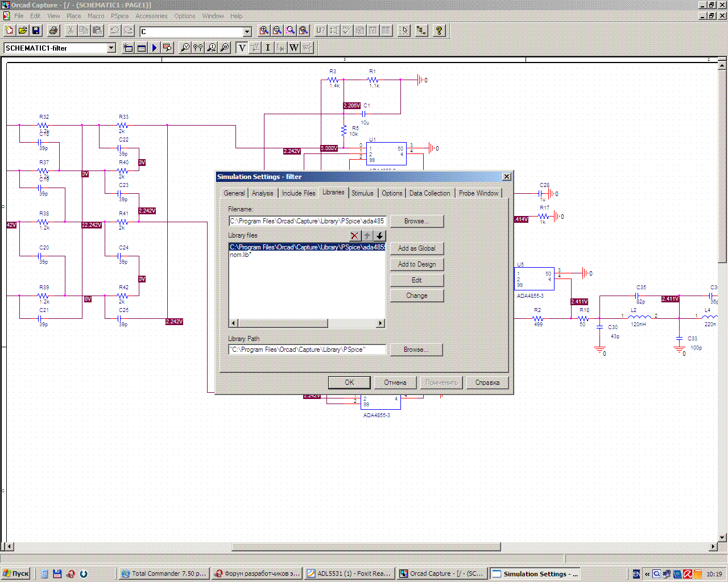728x582 pixels.
Task: Click the Edit library button
Action: pos(417,280)
